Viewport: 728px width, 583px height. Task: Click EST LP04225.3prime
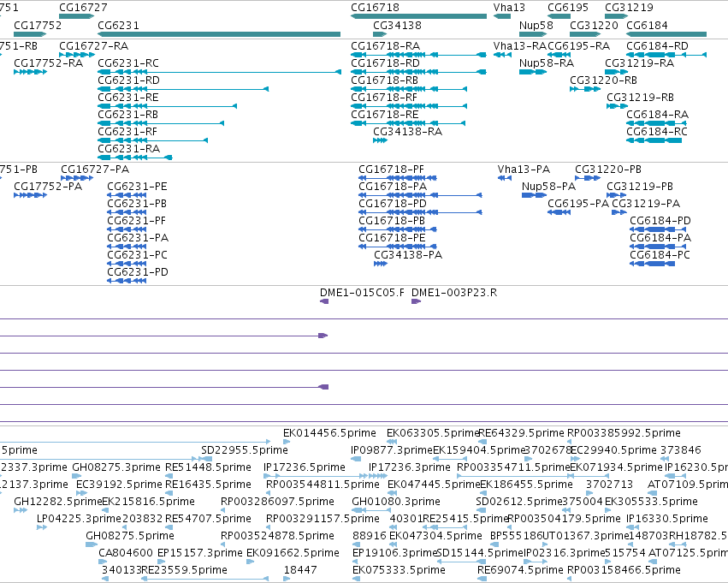[x=42, y=527]
